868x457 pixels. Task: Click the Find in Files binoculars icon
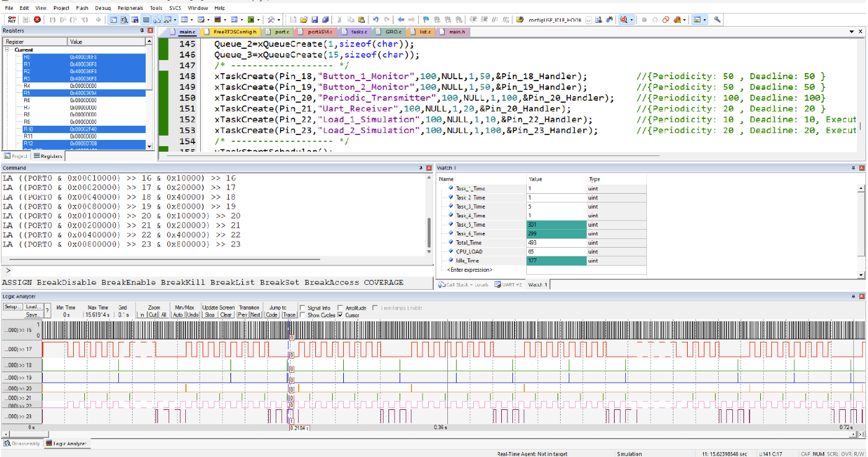pyautogui.click(x=597, y=19)
